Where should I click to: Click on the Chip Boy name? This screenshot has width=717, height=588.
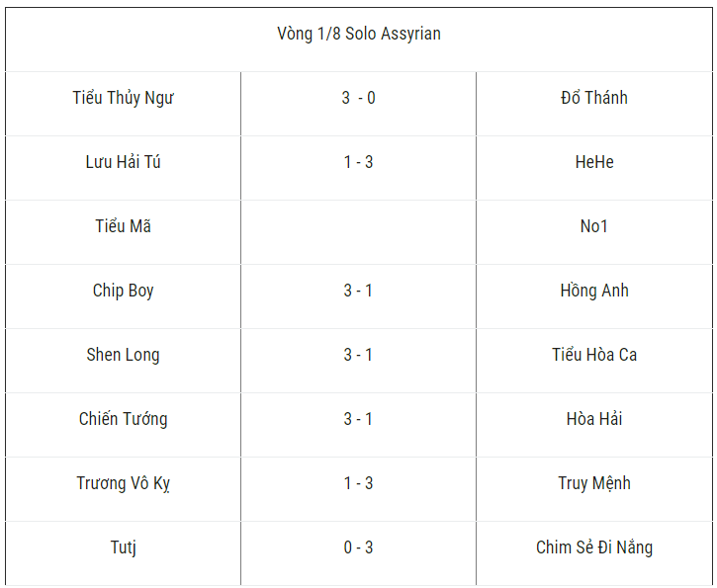point(124,291)
